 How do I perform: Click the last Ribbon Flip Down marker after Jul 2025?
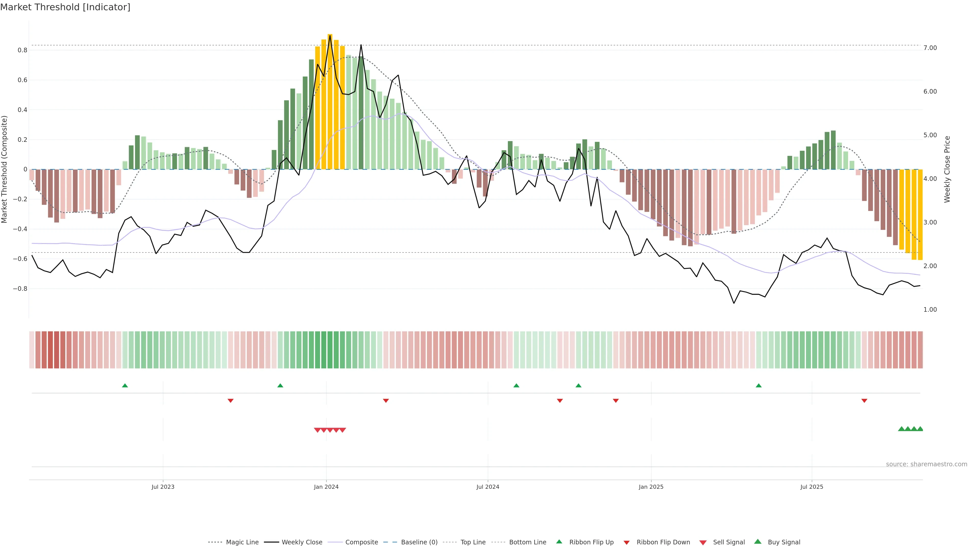coord(864,400)
